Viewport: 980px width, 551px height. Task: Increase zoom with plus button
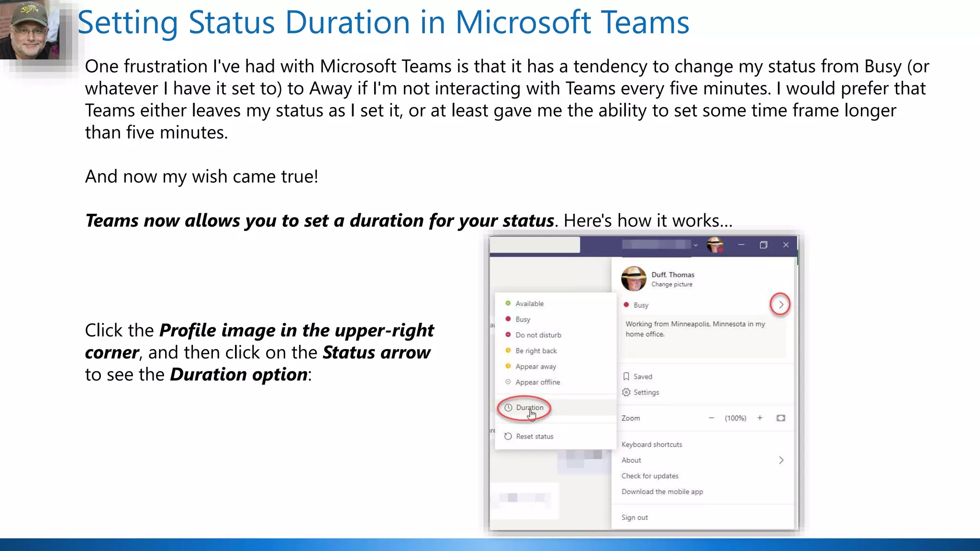pyautogui.click(x=760, y=418)
